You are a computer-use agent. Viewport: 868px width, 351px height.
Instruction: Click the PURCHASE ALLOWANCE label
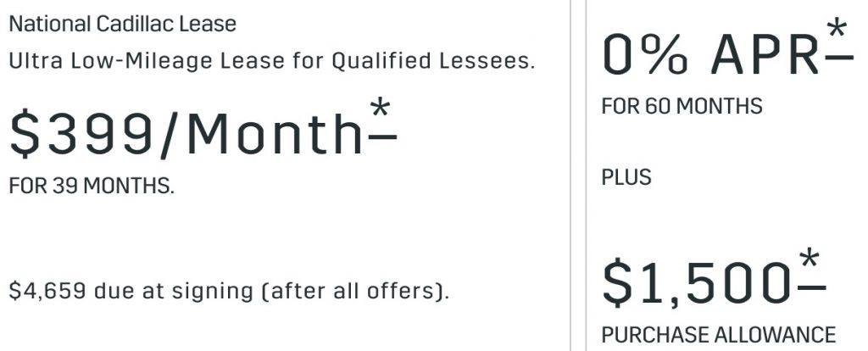click(x=719, y=335)
